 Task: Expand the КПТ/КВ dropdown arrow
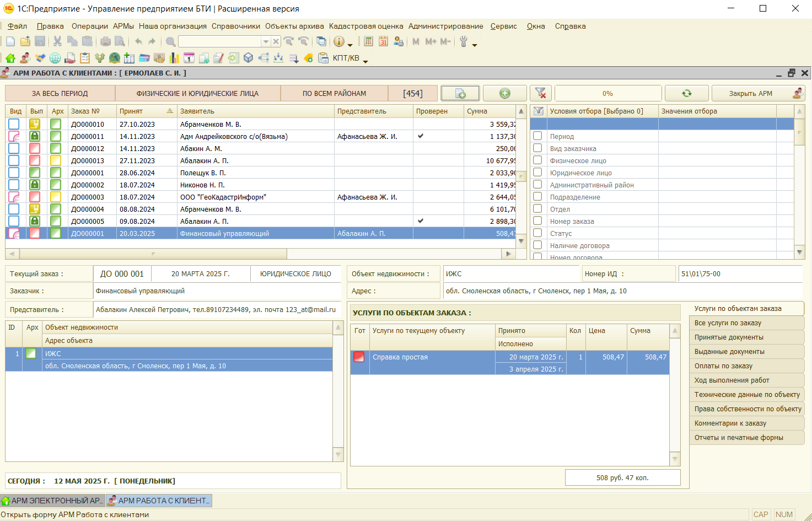[x=365, y=61]
